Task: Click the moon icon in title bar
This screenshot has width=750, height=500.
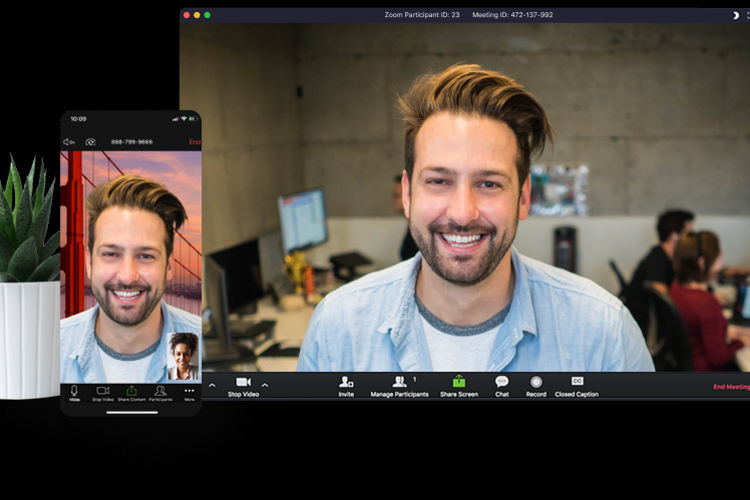Action: point(736,15)
